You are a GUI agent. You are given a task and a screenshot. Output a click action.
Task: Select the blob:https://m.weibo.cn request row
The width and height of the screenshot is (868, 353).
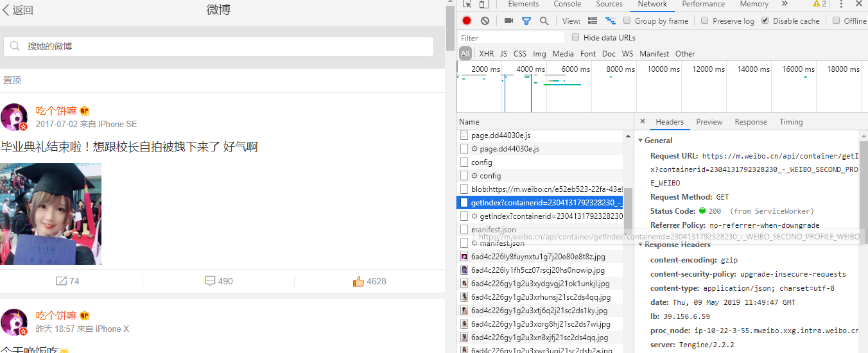[540, 189]
